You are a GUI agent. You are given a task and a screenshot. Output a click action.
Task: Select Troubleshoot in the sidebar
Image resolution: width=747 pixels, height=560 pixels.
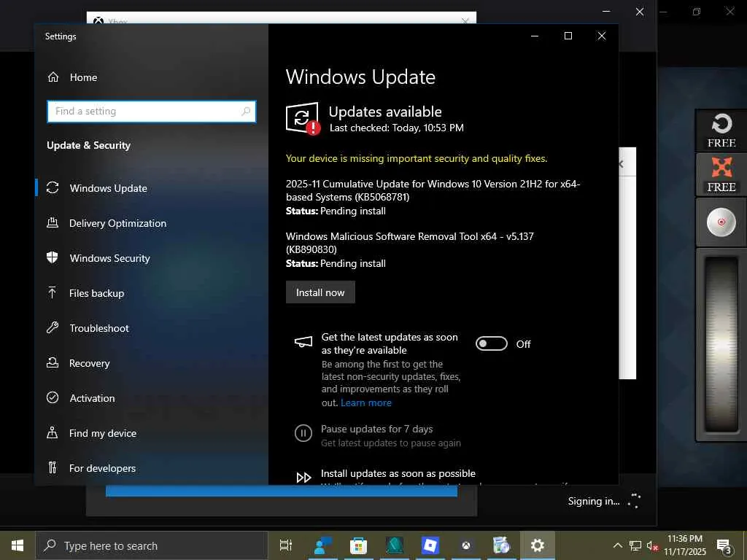point(99,328)
